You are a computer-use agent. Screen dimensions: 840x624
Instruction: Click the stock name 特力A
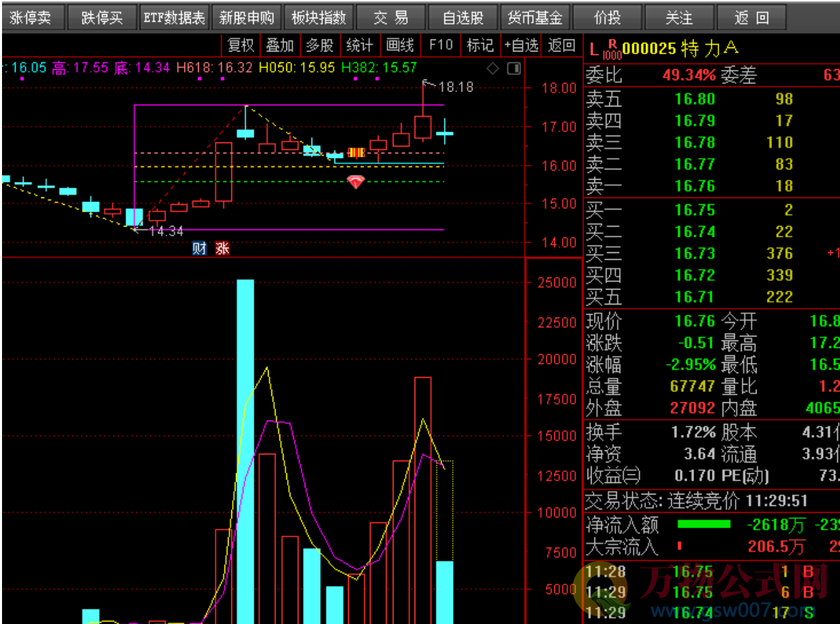pos(710,49)
